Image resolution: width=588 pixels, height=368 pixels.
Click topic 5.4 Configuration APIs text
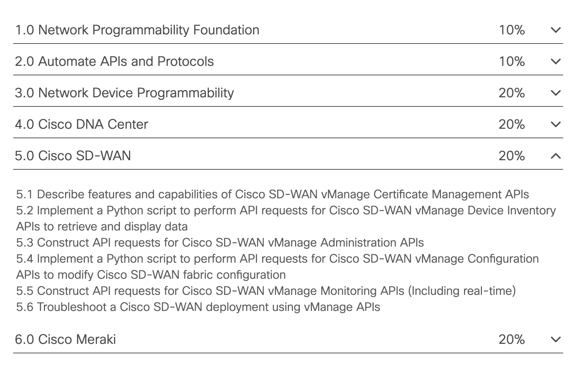277,259
